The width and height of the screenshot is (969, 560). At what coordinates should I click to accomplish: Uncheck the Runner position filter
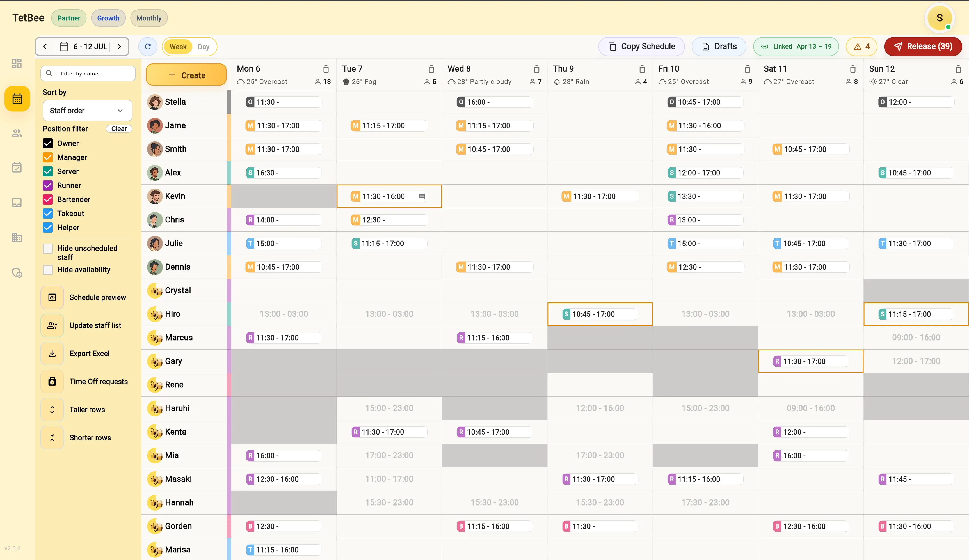click(x=48, y=185)
